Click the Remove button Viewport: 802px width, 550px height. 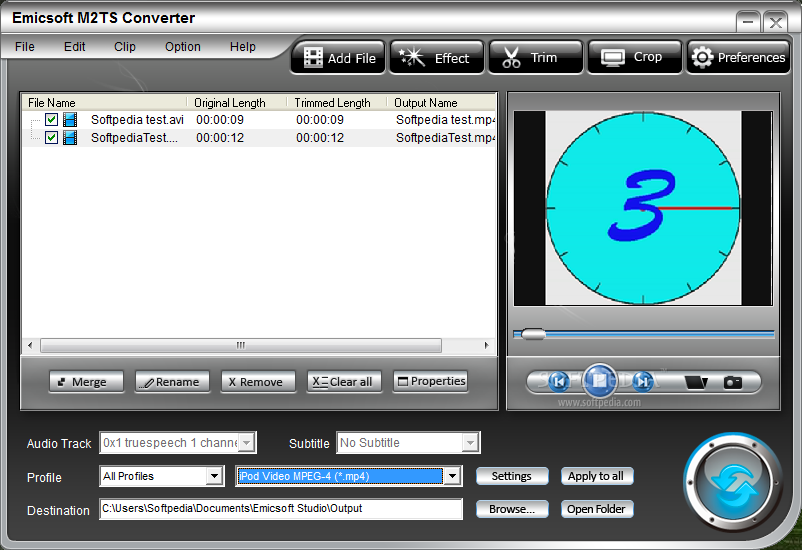click(258, 382)
